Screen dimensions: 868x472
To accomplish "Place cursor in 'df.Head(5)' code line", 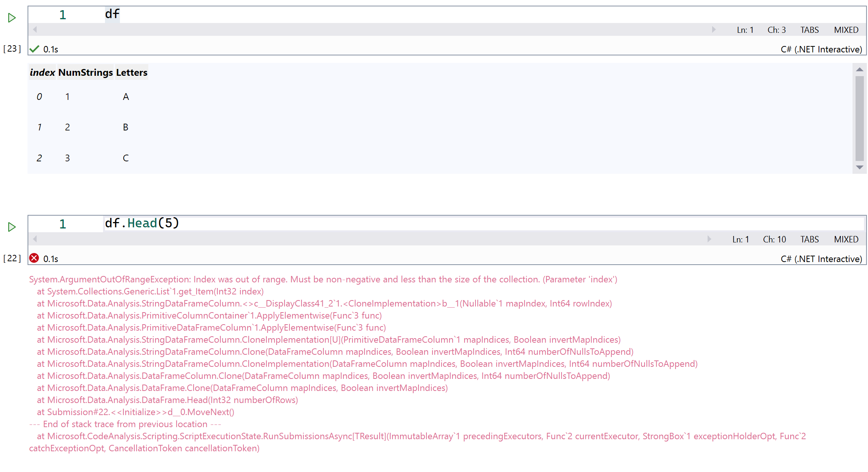I will click(x=142, y=223).
